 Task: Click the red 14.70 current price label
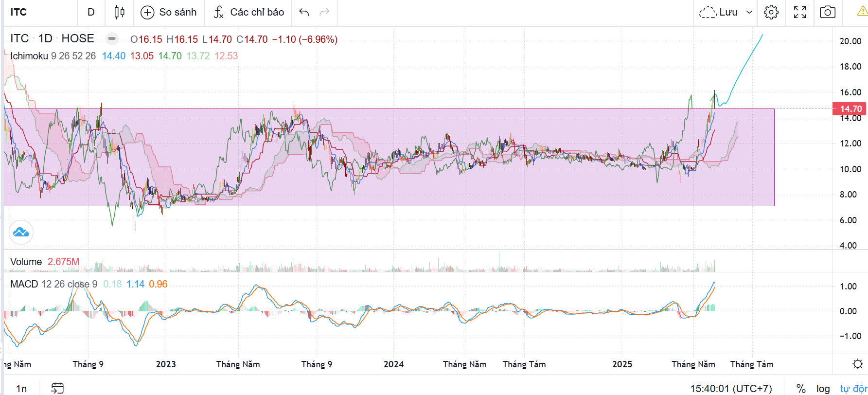(x=850, y=109)
